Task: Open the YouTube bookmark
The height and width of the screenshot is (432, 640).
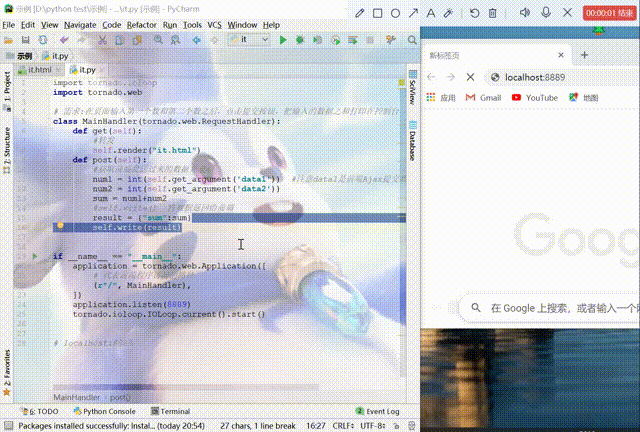Action: pyautogui.click(x=535, y=98)
